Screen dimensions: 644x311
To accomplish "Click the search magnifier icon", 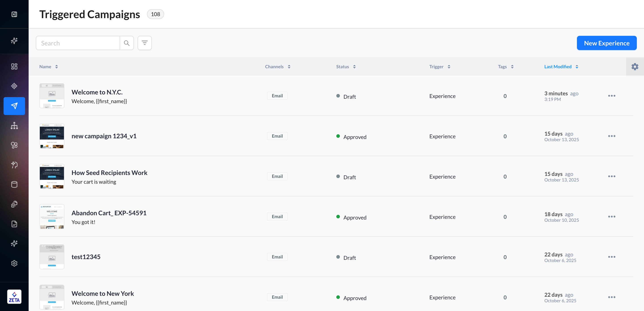I will 127,43.
